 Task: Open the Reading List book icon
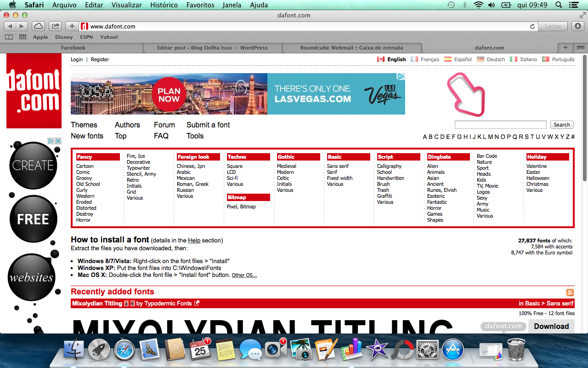[9, 37]
